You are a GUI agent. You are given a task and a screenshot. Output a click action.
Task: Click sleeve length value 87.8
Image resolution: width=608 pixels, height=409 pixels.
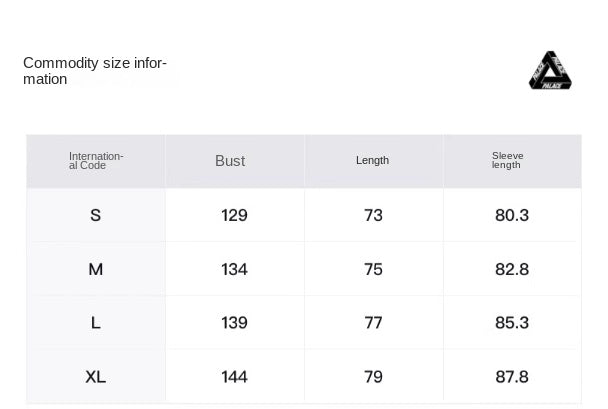(512, 377)
